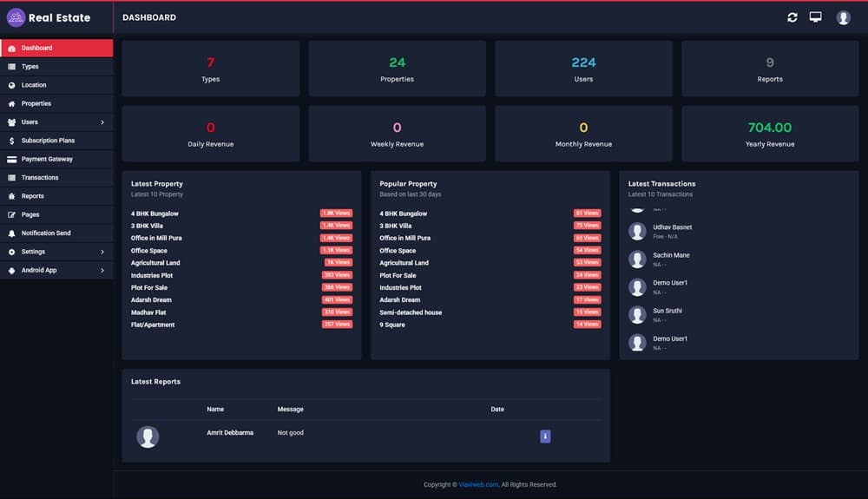Open the Pages sidebar item
Screen dimensions: 868x499
56,214
